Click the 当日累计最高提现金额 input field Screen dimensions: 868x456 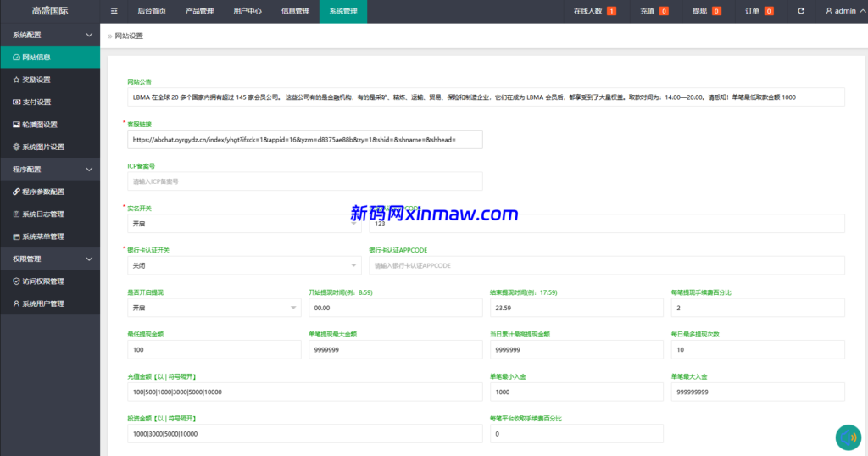click(x=576, y=350)
